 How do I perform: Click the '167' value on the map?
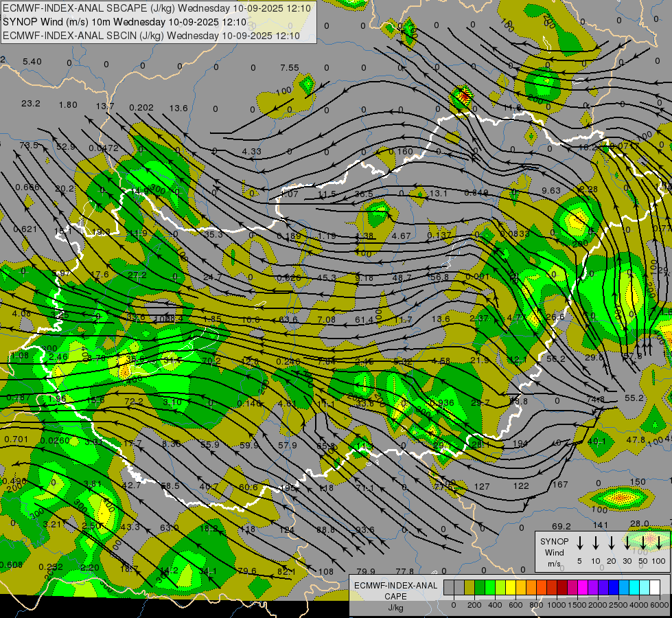click(560, 485)
